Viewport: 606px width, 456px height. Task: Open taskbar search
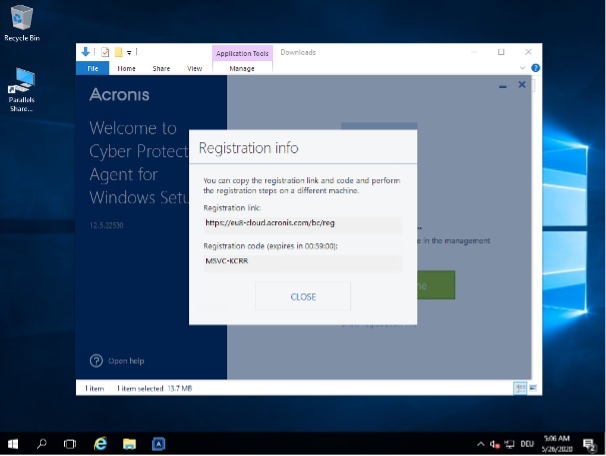coord(41,444)
